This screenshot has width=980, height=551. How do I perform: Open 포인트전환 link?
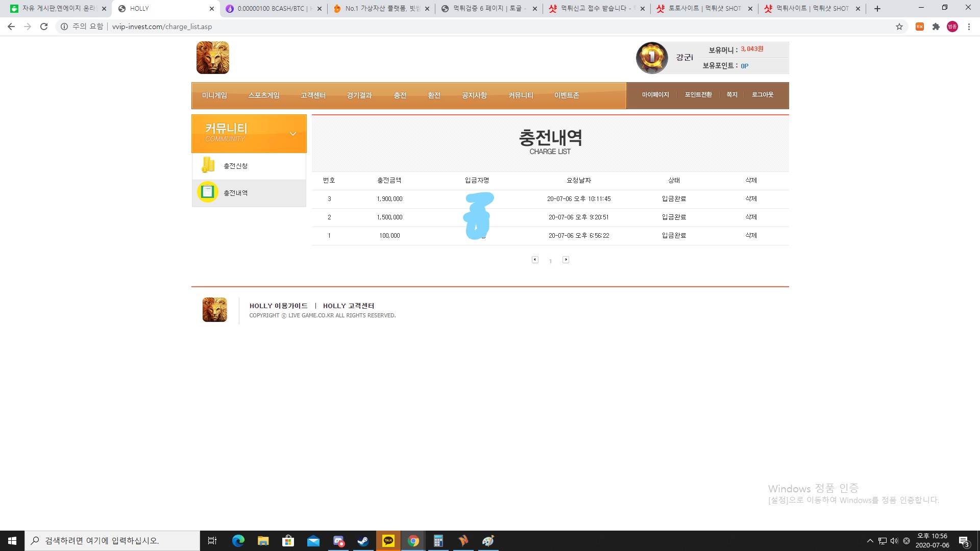pyautogui.click(x=698, y=95)
